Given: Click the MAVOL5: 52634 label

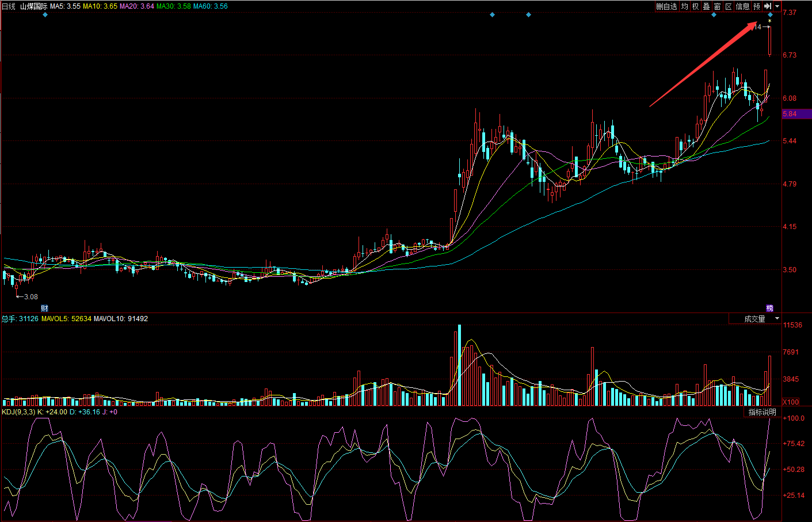Looking at the screenshot, I should (66, 318).
